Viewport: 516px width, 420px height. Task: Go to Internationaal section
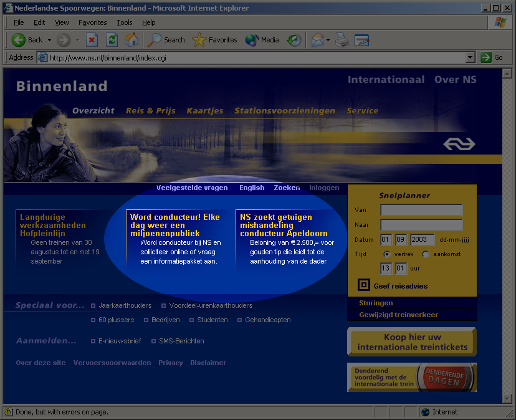[x=386, y=79]
